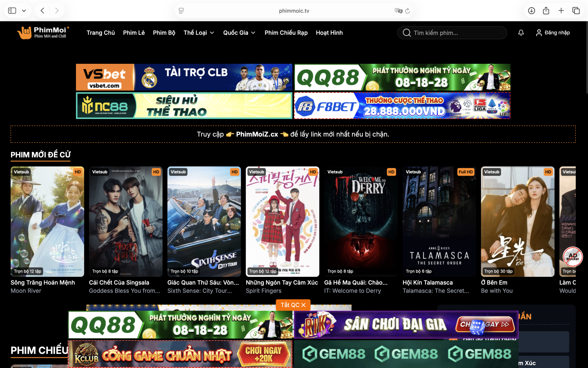Click the translate icon in address bar
The width and height of the screenshot is (588, 368).
click(x=398, y=11)
